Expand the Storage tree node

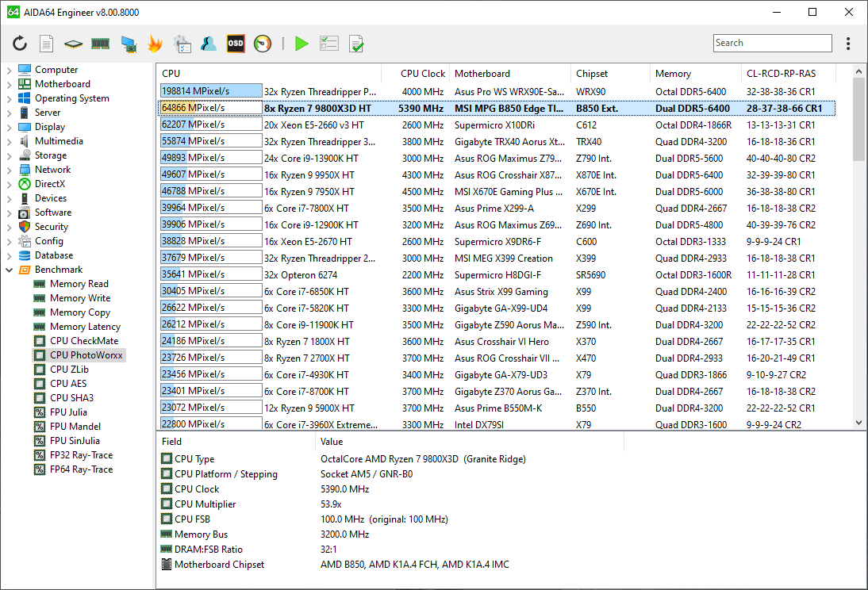click(9, 156)
